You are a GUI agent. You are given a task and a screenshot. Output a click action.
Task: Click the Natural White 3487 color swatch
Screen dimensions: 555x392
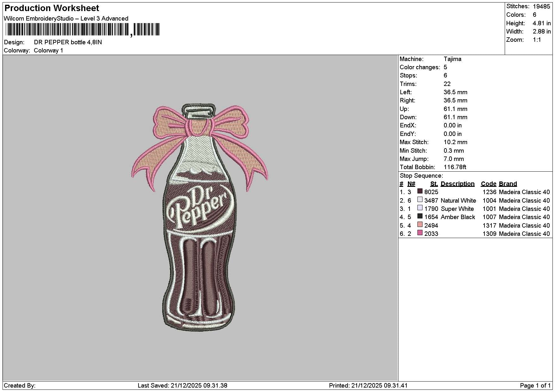(x=420, y=199)
